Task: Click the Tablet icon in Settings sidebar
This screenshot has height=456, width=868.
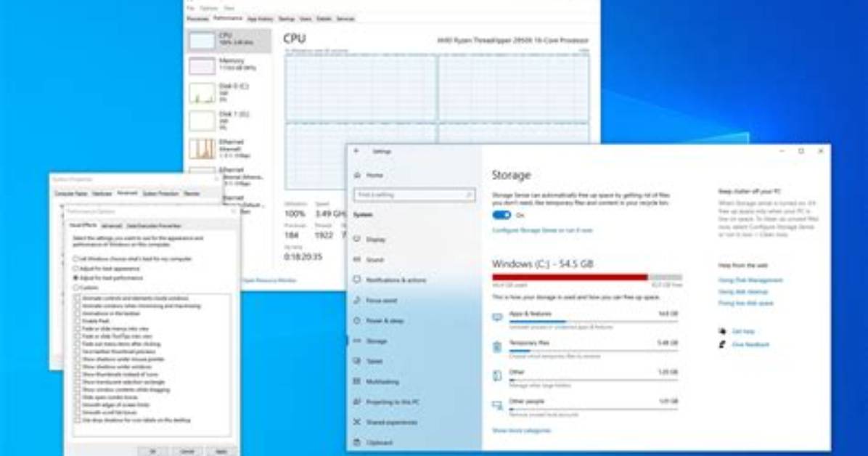Action: click(357, 362)
